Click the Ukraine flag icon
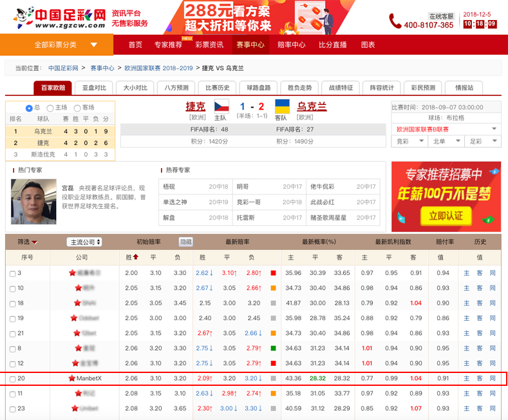The height and width of the screenshot is (420, 508). [282, 106]
